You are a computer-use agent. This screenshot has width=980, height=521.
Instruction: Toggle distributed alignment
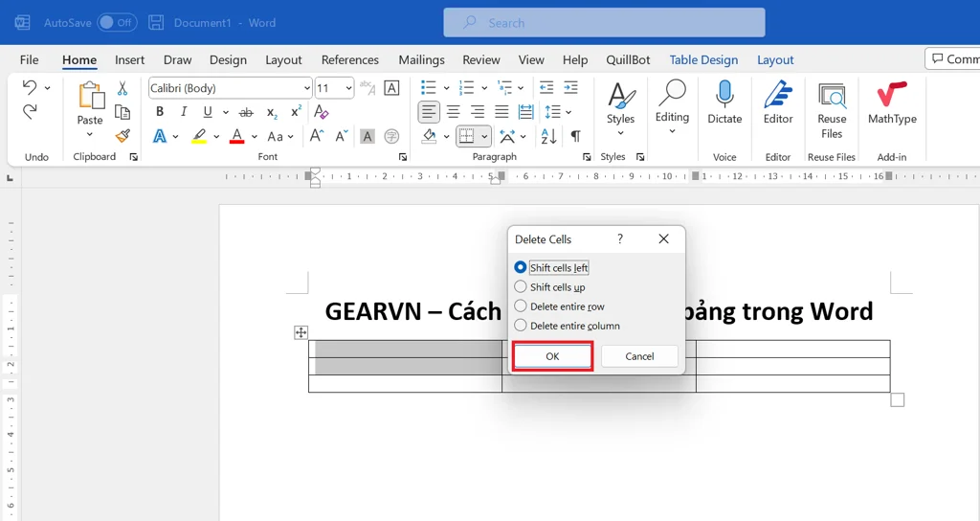526,112
